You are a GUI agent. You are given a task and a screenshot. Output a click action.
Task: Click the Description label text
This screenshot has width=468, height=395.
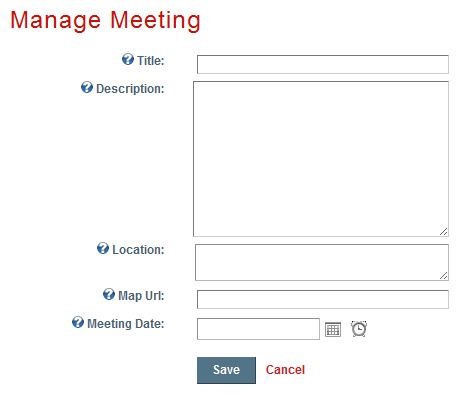click(130, 89)
